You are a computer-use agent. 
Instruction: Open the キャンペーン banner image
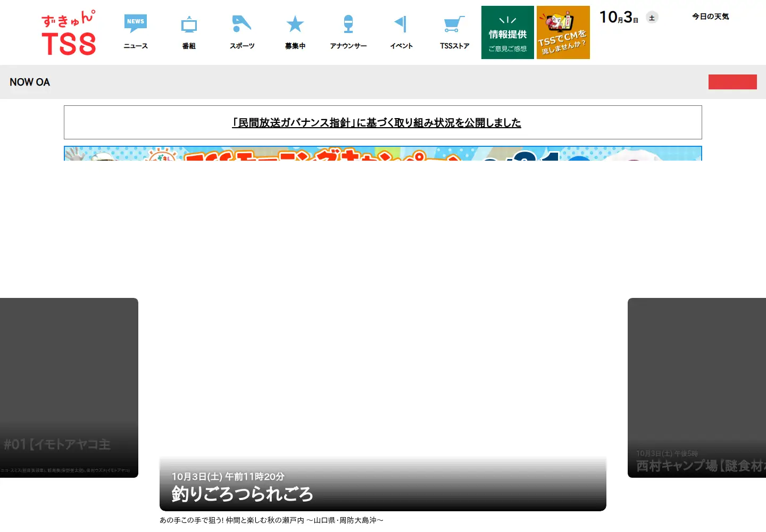tap(383, 153)
